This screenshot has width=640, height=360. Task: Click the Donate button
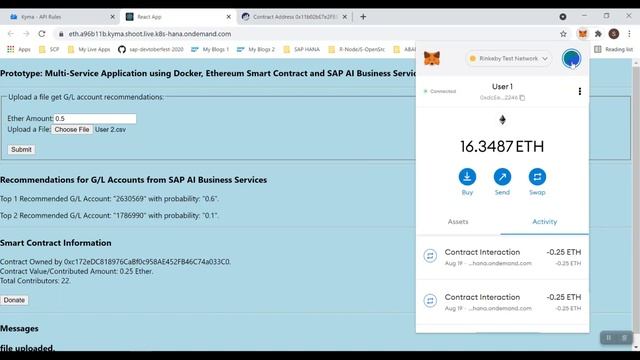click(x=14, y=300)
